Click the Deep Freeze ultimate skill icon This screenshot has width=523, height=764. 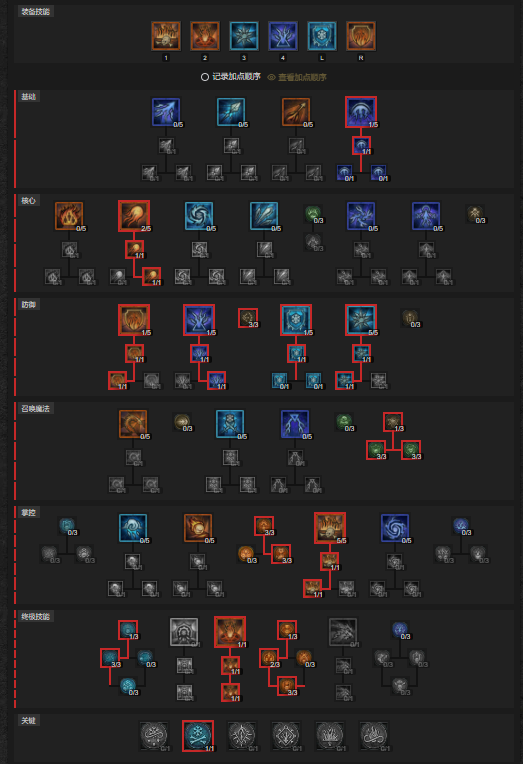pyautogui.click(x=184, y=632)
